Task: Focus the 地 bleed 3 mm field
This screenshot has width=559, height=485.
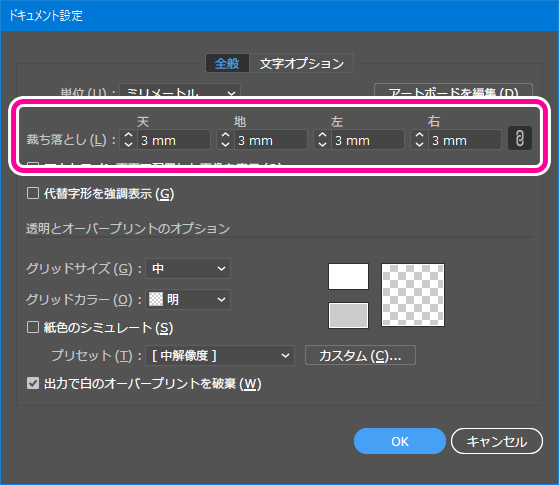Action: (271, 139)
